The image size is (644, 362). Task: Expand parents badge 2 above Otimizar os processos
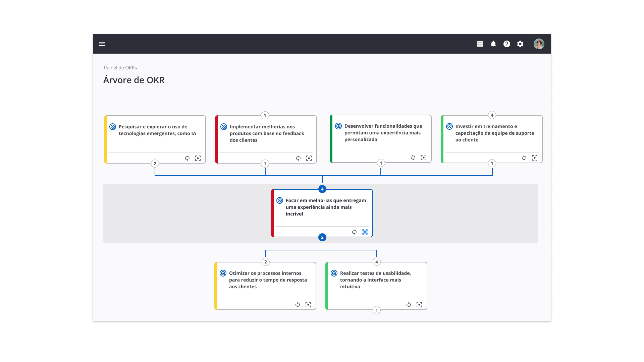click(266, 262)
